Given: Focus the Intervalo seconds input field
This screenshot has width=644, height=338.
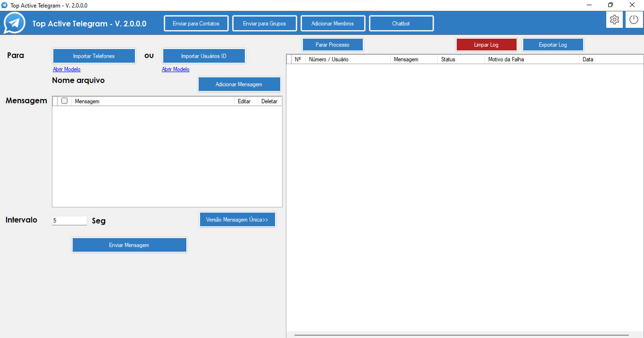Looking at the screenshot, I should pyautogui.click(x=69, y=220).
